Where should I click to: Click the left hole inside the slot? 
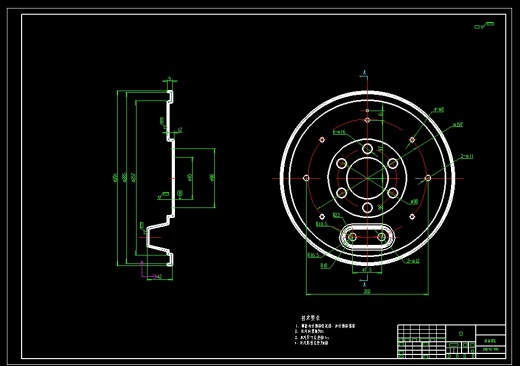[x=352, y=237]
